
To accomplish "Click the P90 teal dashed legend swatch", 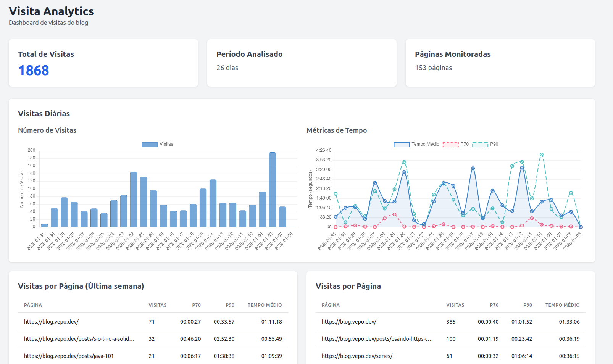I will pos(480,145).
